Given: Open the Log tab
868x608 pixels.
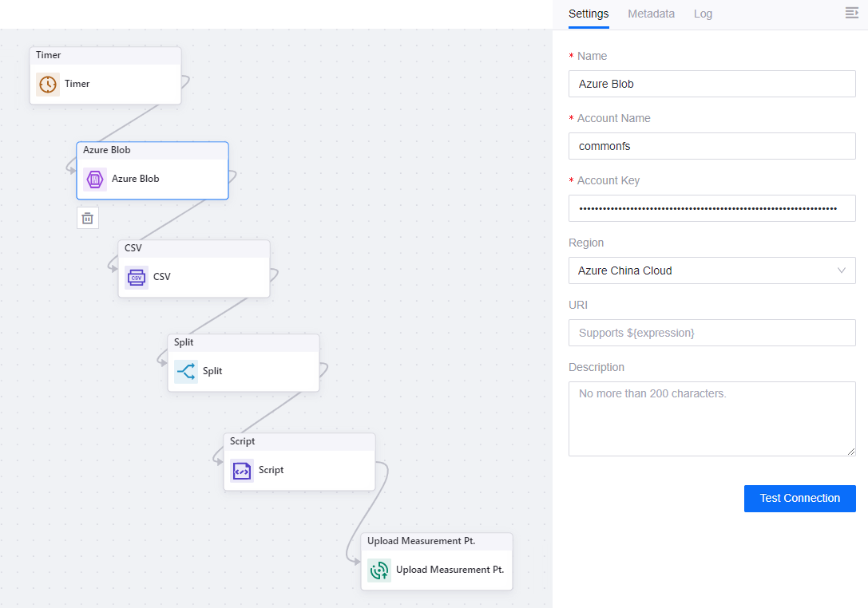Looking at the screenshot, I should pos(703,14).
